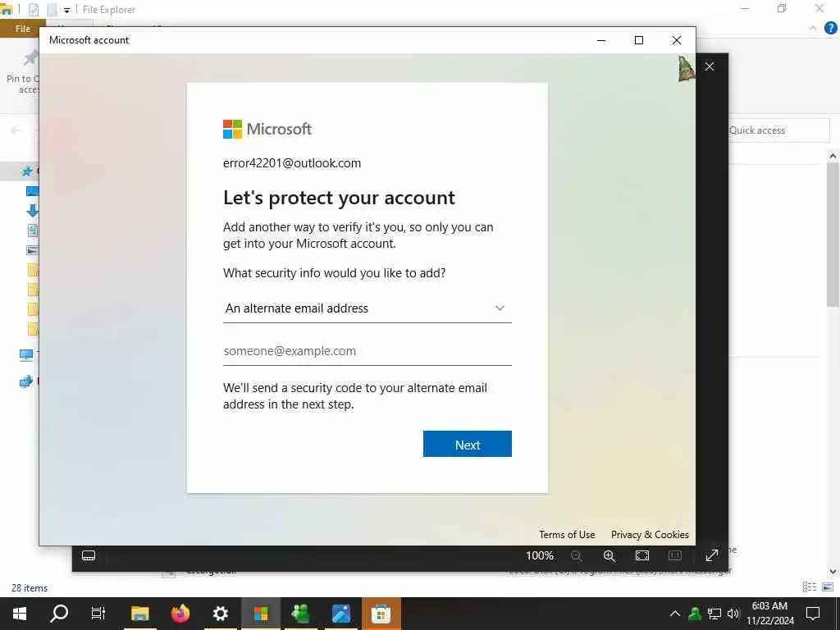Click the full screen arrow icon in Photos

[711, 555]
